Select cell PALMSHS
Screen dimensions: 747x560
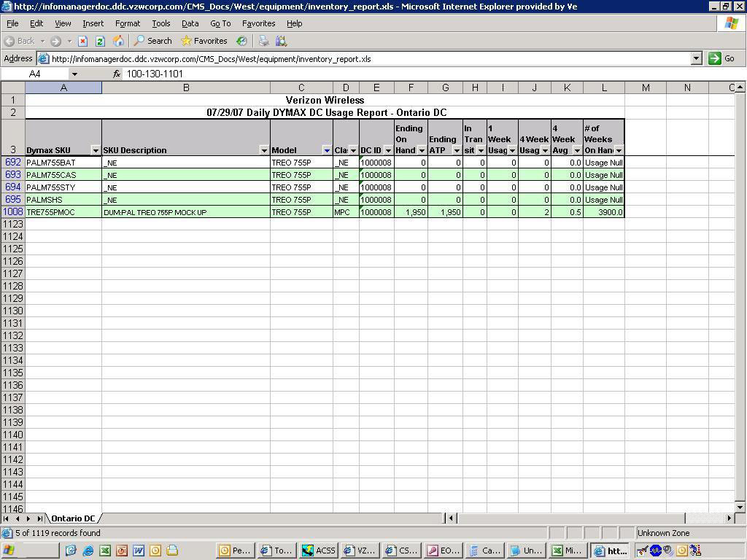coord(63,200)
